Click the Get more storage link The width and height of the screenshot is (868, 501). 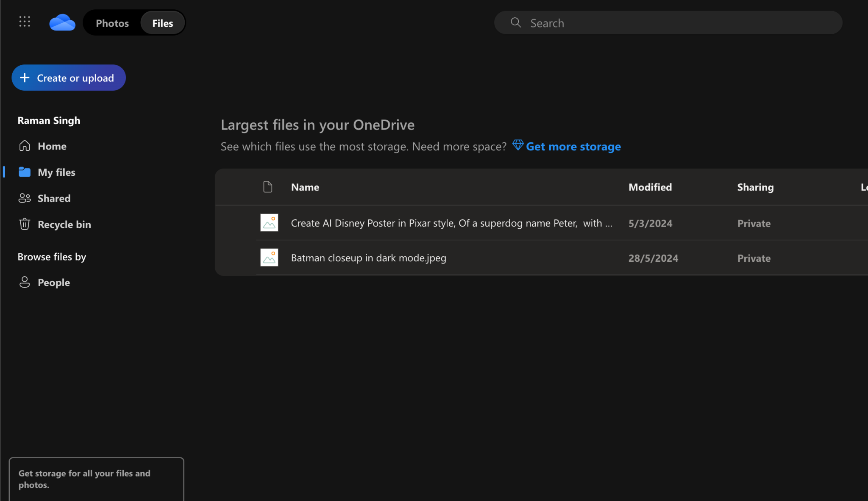[573, 146]
